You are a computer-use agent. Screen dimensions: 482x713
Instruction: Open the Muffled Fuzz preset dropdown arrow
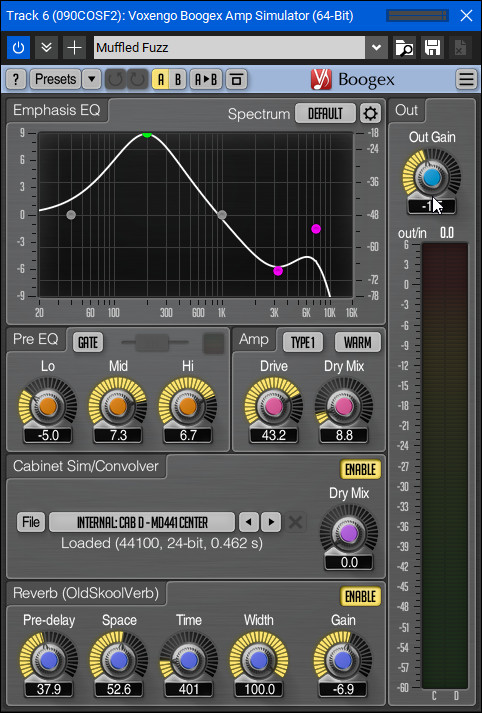[377, 47]
